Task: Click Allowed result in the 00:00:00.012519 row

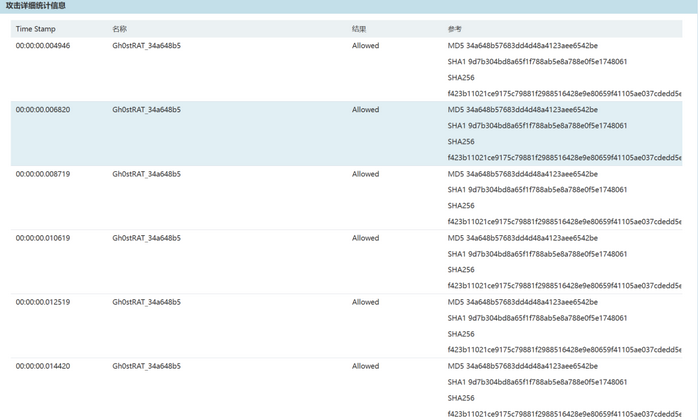Action: click(x=365, y=302)
